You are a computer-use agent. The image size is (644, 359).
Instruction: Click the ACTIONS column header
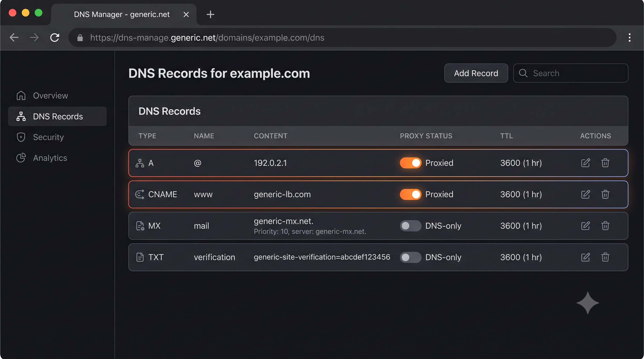click(596, 136)
